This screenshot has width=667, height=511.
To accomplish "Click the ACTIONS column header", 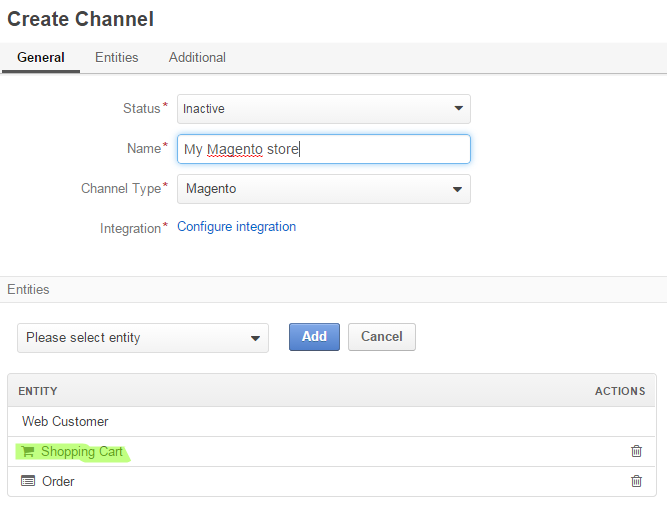I will [x=620, y=391].
